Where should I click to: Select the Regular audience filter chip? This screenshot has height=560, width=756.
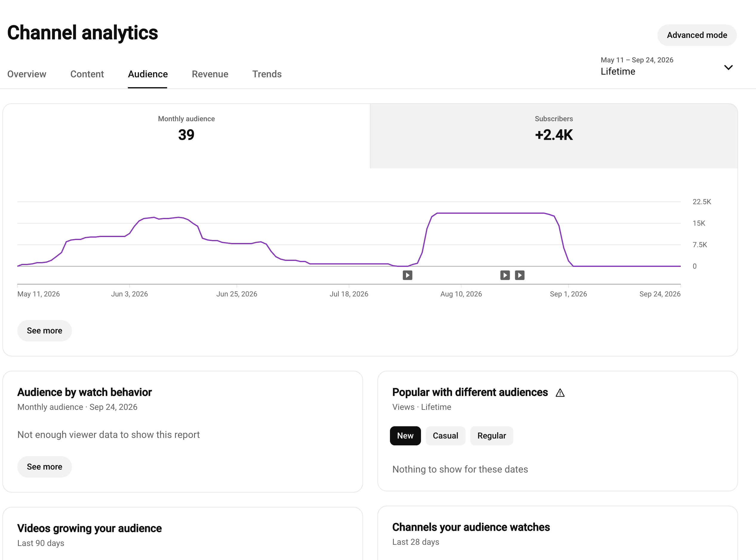pos(491,436)
